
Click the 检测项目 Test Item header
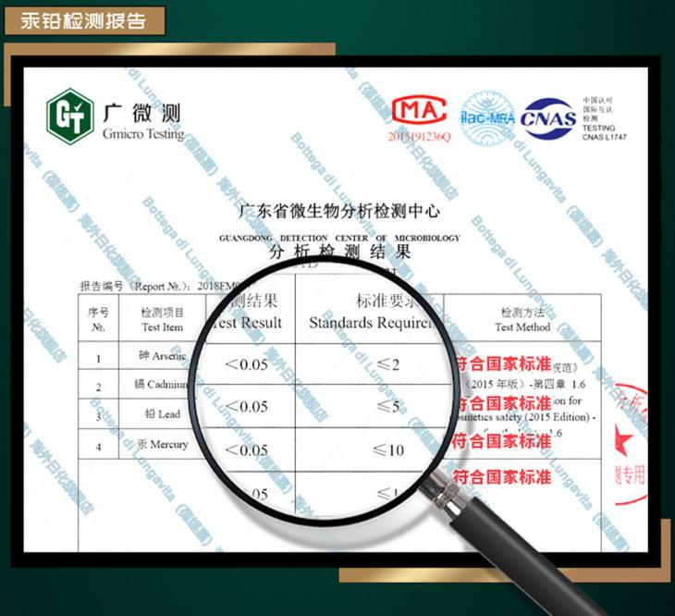pyautogui.click(x=163, y=319)
